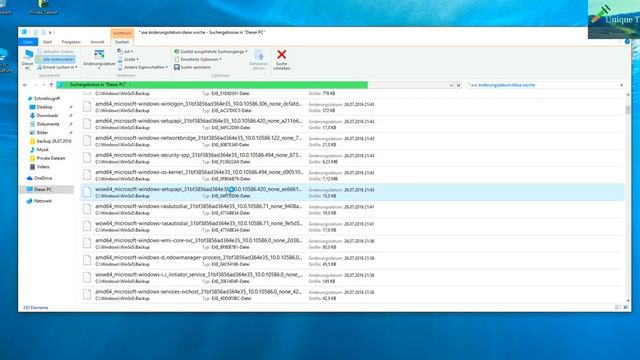
Task: Click the Suche speichern save icon
Action: 177,67
